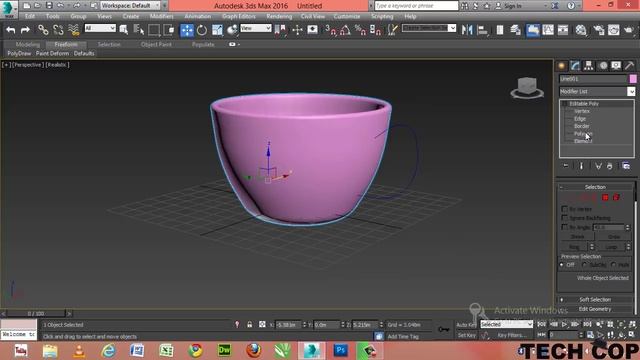Activate the Select and Move tool

point(187,30)
